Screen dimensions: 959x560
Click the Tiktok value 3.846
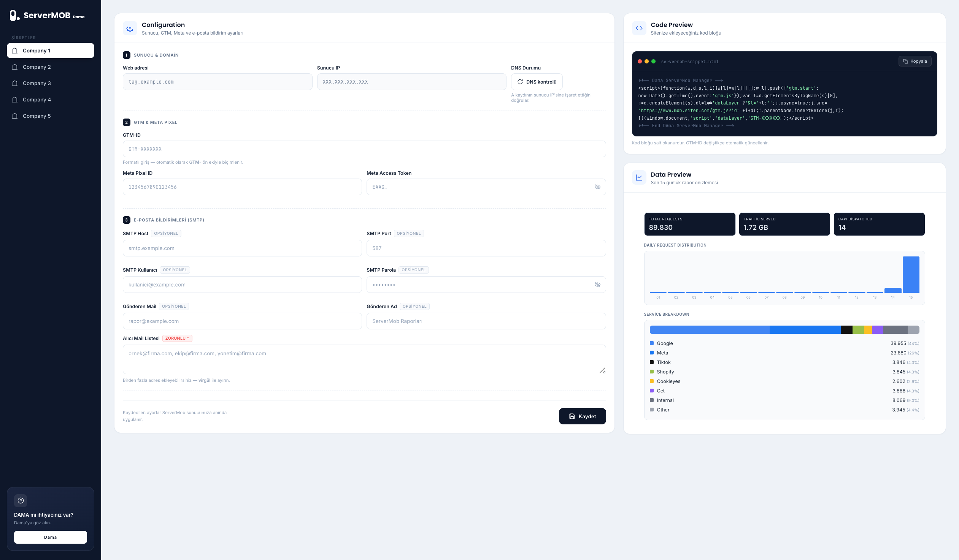tap(899, 362)
